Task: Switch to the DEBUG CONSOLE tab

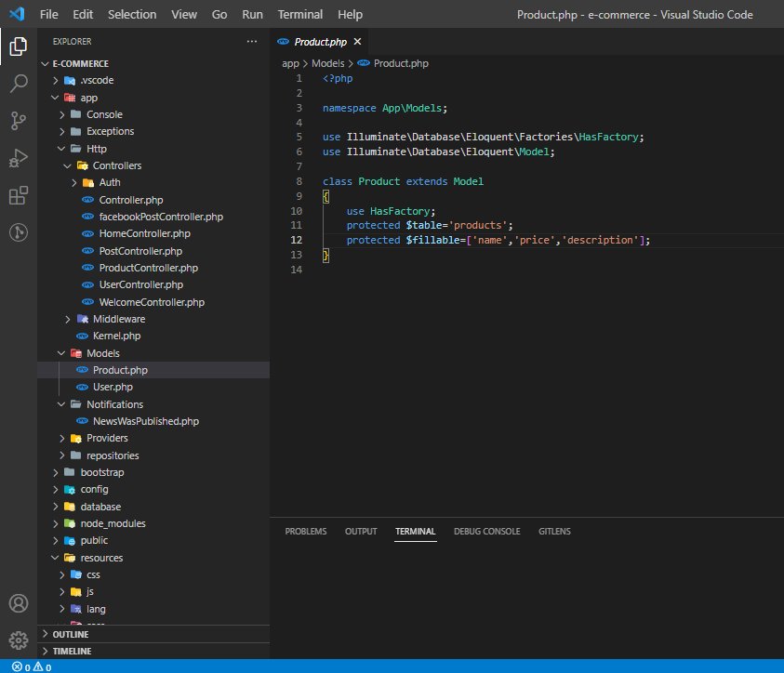Action: 486,532
